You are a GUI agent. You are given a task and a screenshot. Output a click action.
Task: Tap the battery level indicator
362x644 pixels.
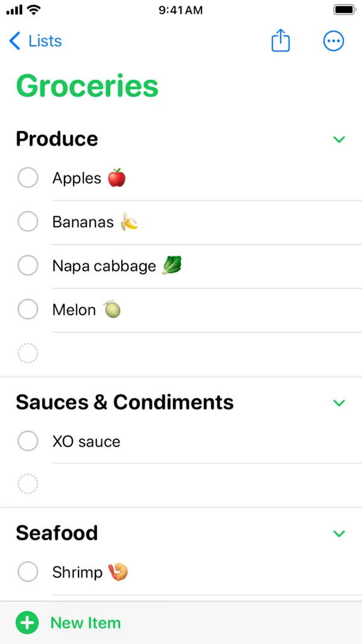(345, 10)
